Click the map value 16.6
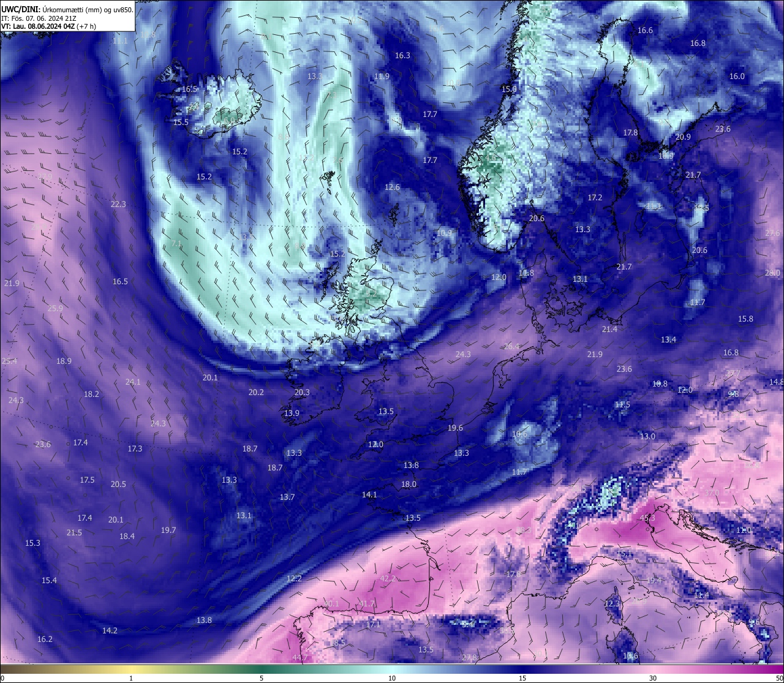Image resolution: width=784 pixels, height=683 pixels. tap(645, 31)
